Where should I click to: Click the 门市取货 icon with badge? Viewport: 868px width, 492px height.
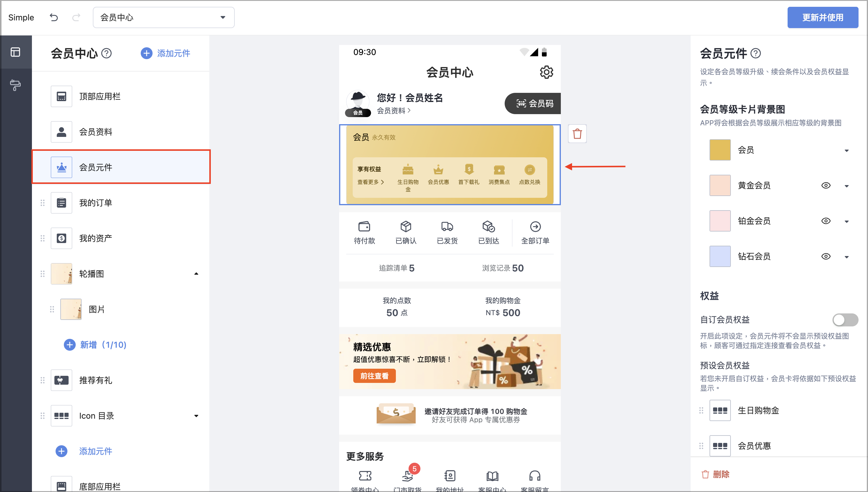click(x=407, y=476)
